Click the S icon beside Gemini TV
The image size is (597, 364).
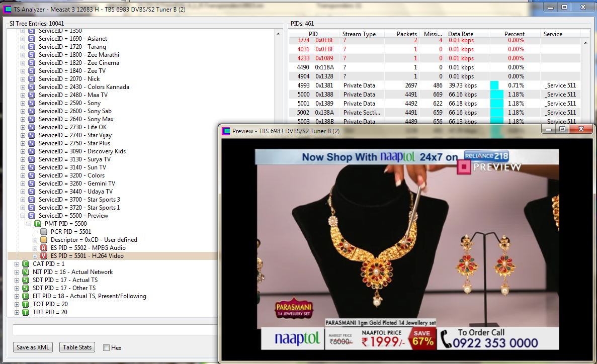click(32, 184)
